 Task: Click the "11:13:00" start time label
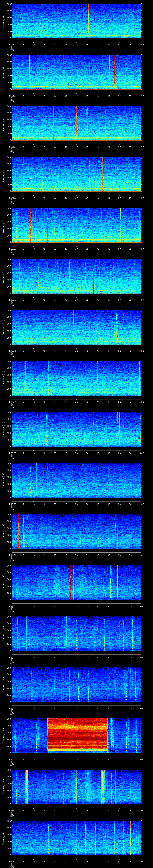(x=12, y=657)
